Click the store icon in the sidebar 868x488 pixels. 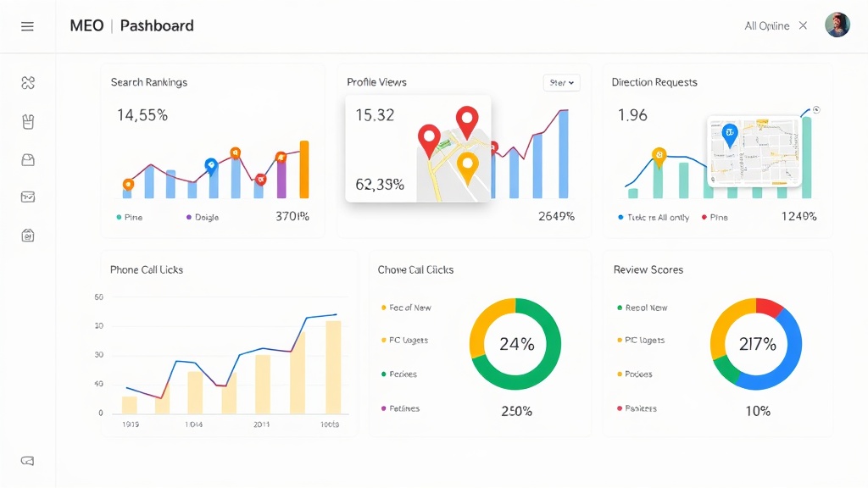(28, 236)
